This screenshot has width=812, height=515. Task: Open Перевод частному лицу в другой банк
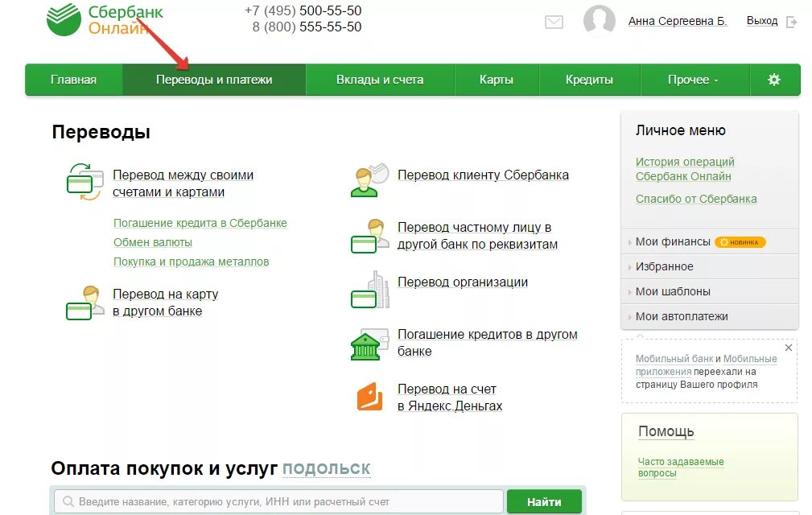(x=477, y=236)
